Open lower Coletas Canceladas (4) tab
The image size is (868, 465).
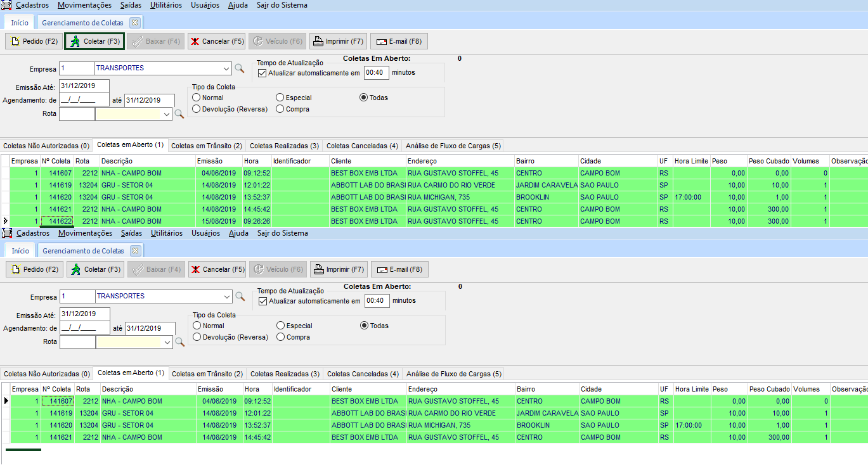pyautogui.click(x=363, y=374)
